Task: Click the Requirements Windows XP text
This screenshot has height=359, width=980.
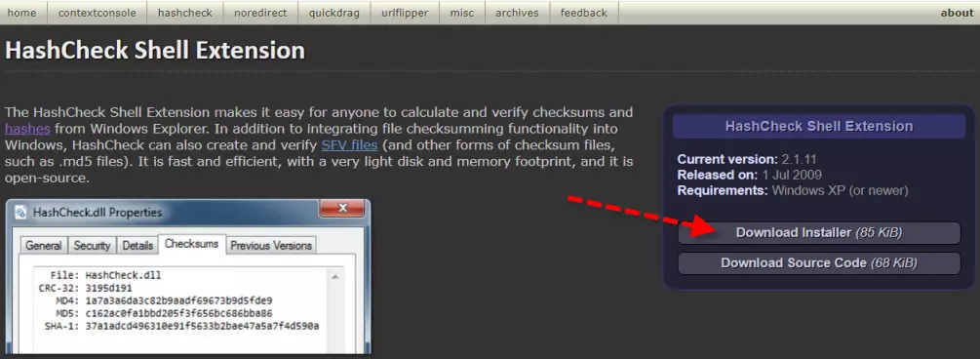Action: (793, 190)
